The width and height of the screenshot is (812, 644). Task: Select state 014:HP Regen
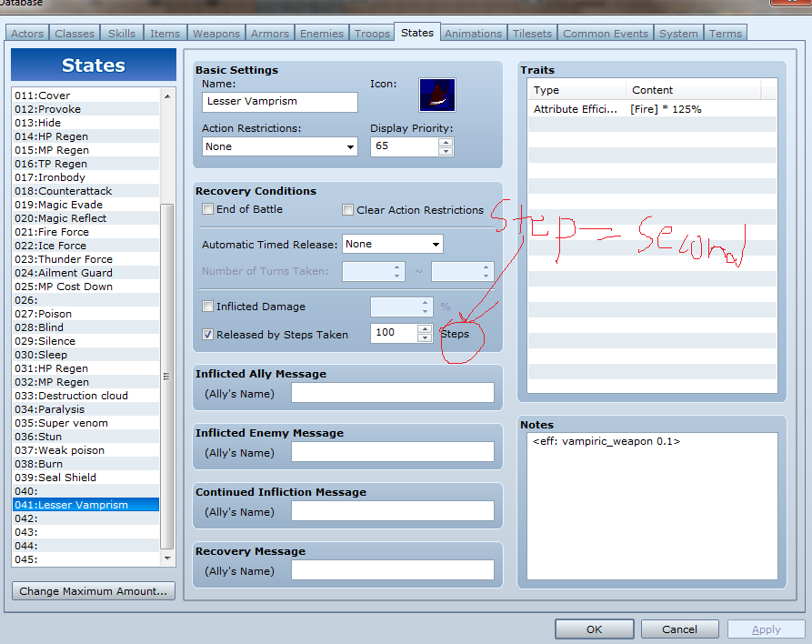(86, 136)
